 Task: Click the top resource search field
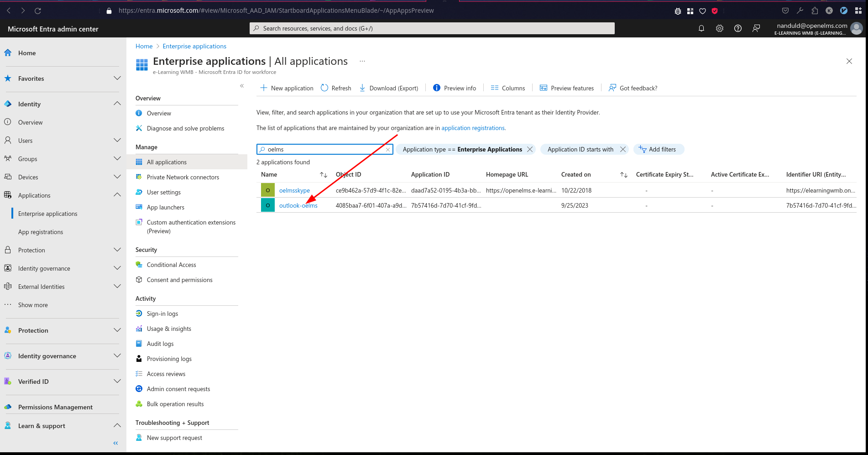pyautogui.click(x=432, y=28)
